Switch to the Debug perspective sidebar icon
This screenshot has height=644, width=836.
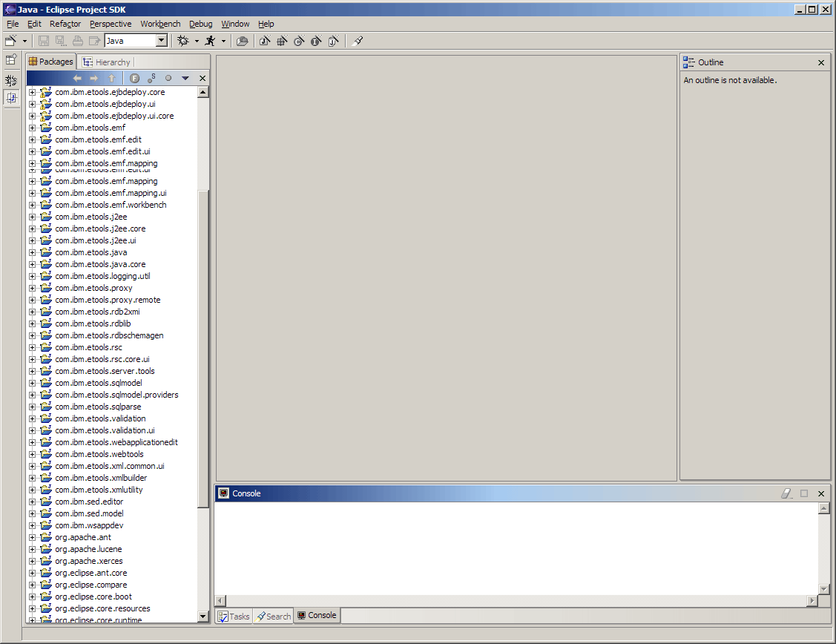pyautogui.click(x=11, y=80)
